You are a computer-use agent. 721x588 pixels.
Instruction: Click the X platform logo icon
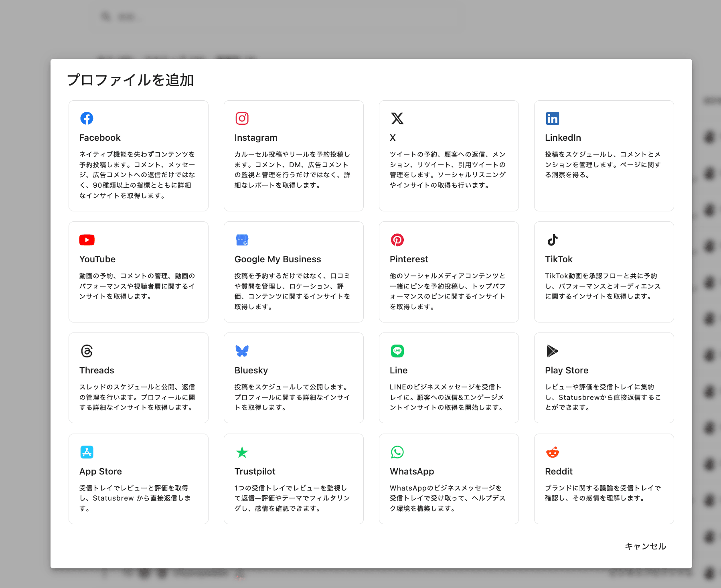click(x=397, y=118)
